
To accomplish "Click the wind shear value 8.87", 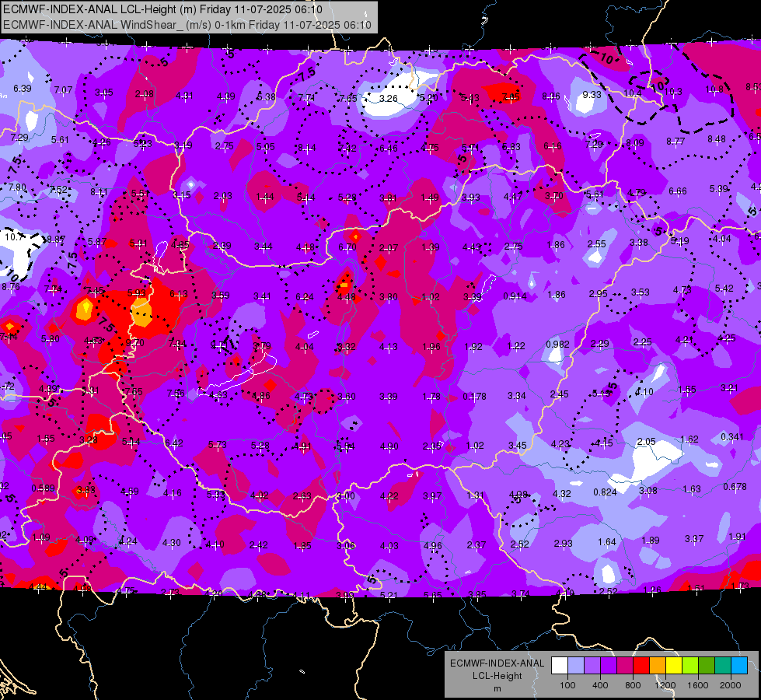I will tap(55, 239).
